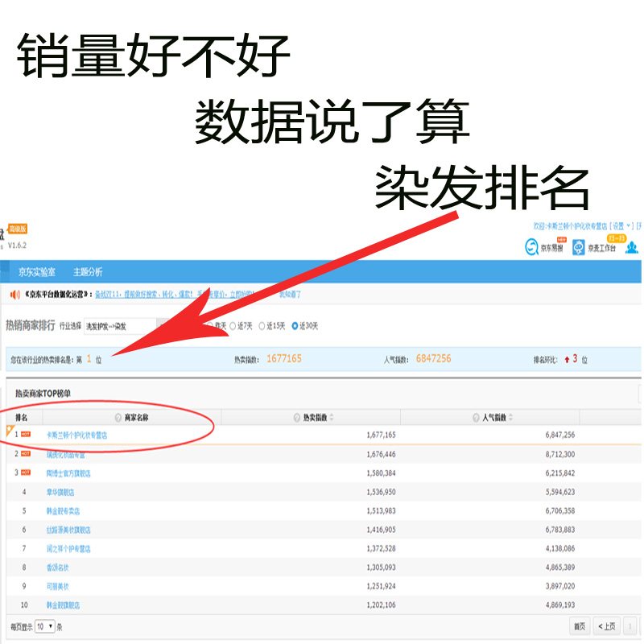The width and height of the screenshot is (644, 644).
Task: Open the 京麦工作台 robot icon
Action: tap(578, 247)
